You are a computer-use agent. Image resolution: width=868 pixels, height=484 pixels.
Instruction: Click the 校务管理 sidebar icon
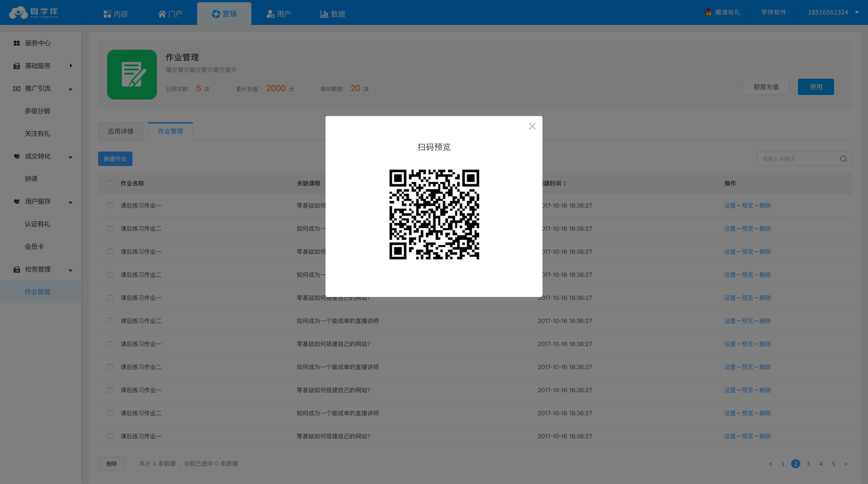[x=17, y=269]
